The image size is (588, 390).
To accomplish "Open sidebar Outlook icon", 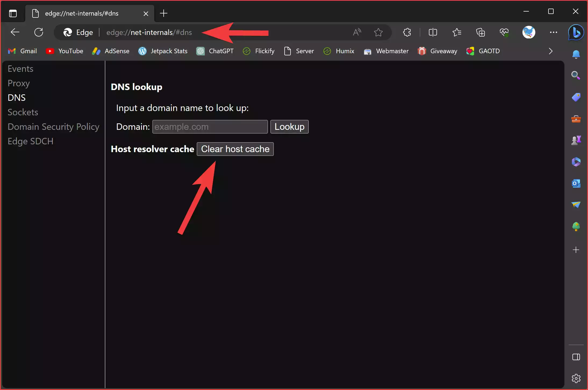I will pyautogui.click(x=576, y=183).
